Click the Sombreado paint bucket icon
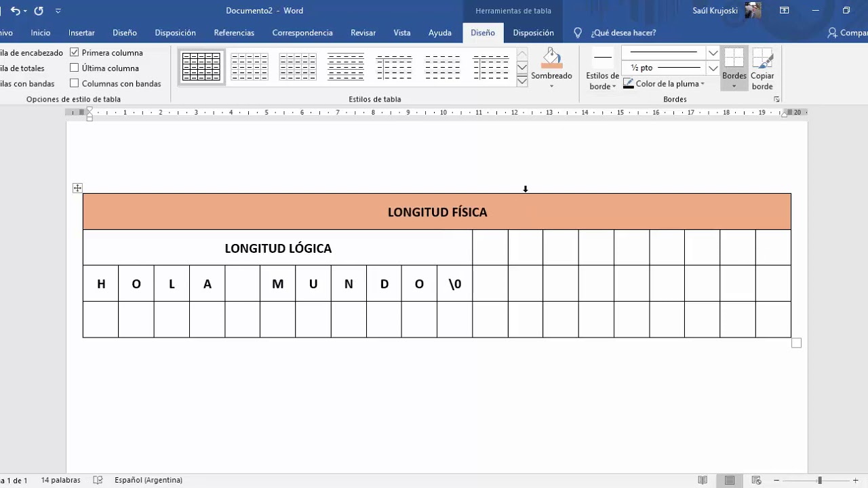Image resolution: width=868 pixels, height=488 pixels. [551, 58]
